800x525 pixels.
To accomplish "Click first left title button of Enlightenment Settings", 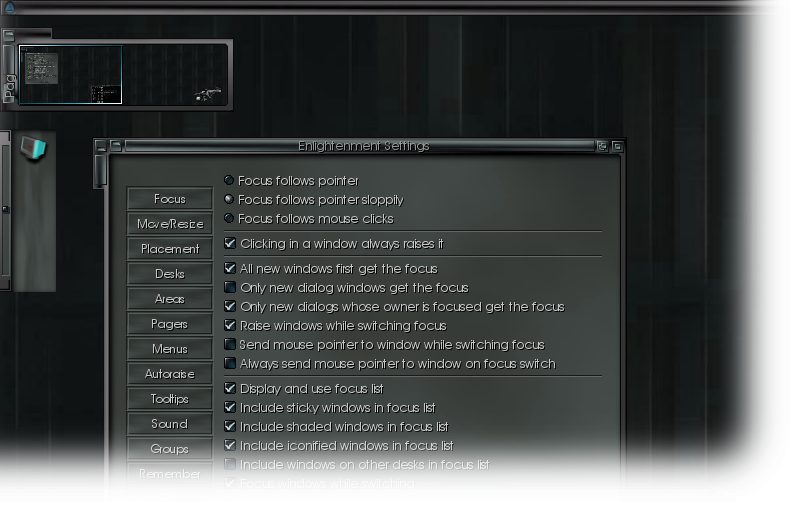I will (x=101, y=146).
